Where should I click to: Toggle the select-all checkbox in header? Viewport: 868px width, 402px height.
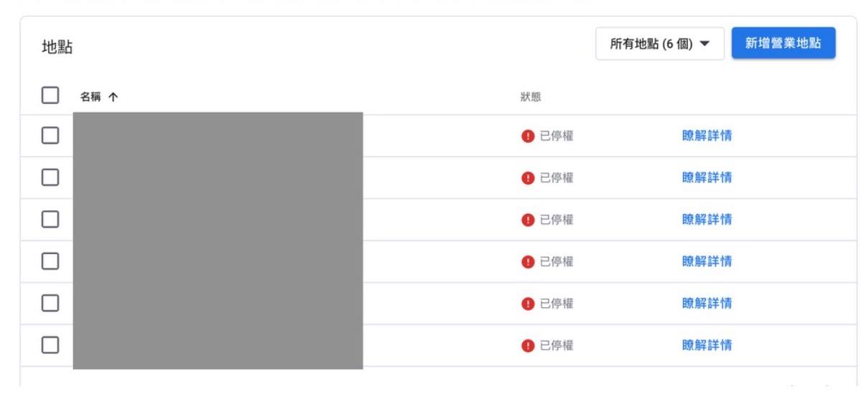pyautogui.click(x=50, y=95)
